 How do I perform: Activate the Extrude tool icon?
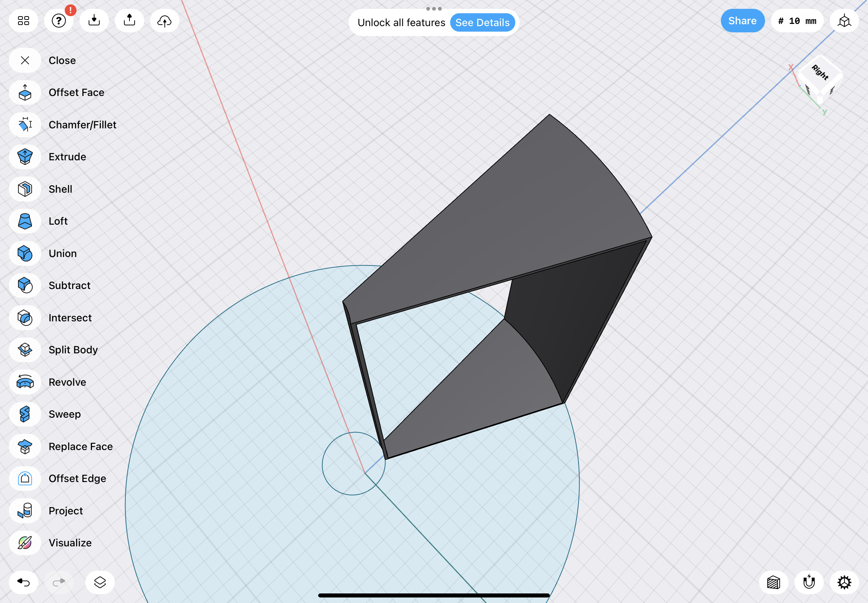25,157
